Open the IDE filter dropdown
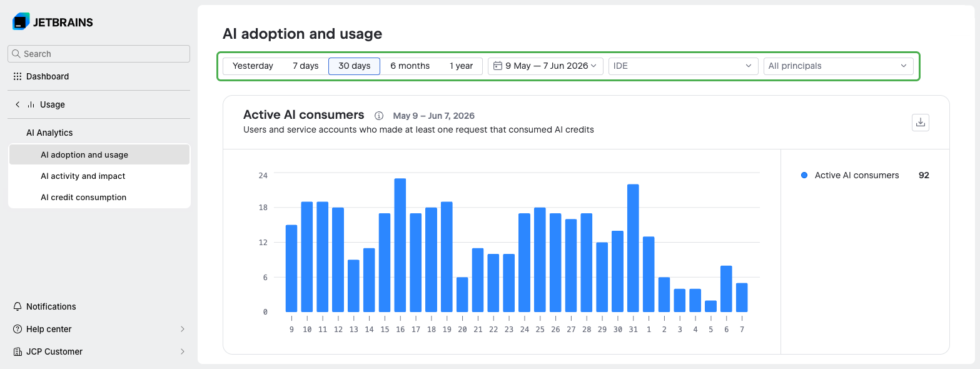The height and width of the screenshot is (369, 980). click(684, 66)
